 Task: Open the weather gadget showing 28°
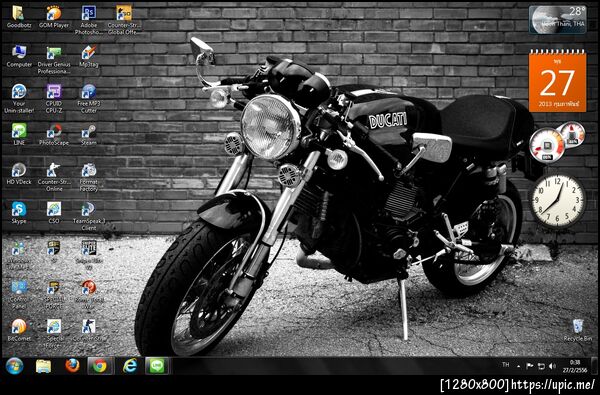(x=558, y=19)
